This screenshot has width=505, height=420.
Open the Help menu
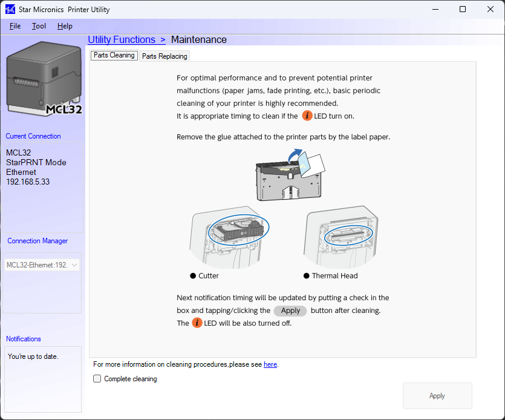(x=65, y=26)
